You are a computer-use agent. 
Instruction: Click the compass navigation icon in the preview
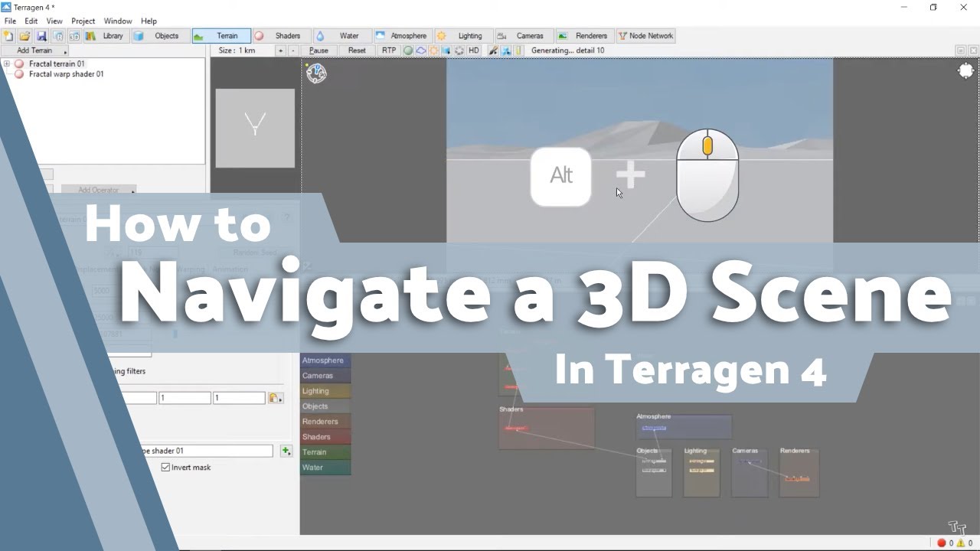[x=316, y=73]
